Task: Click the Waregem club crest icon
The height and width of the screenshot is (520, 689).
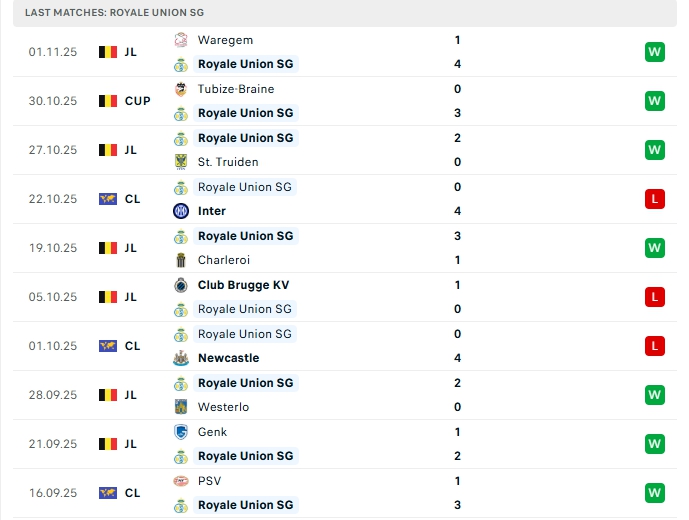Action: 181,40
